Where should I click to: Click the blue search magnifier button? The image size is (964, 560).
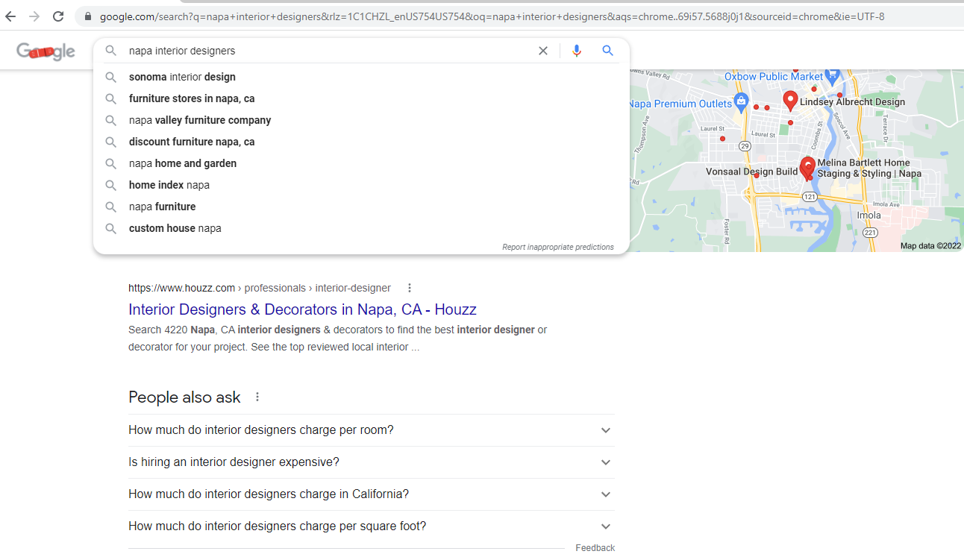(608, 51)
